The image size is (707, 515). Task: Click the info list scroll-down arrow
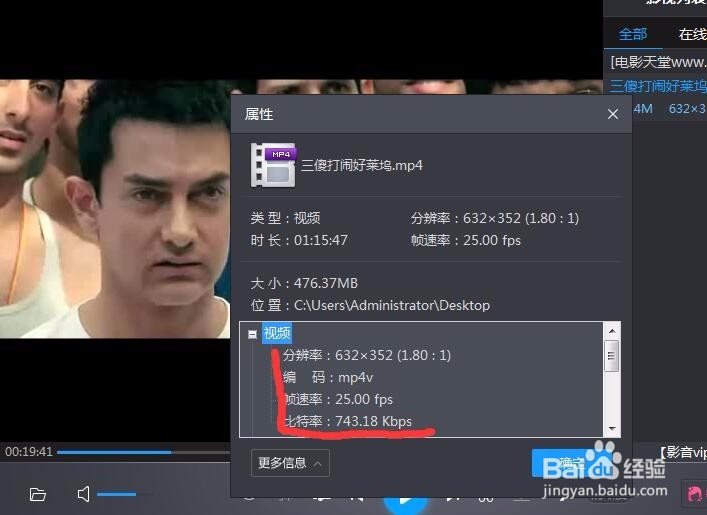click(x=612, y=428)
